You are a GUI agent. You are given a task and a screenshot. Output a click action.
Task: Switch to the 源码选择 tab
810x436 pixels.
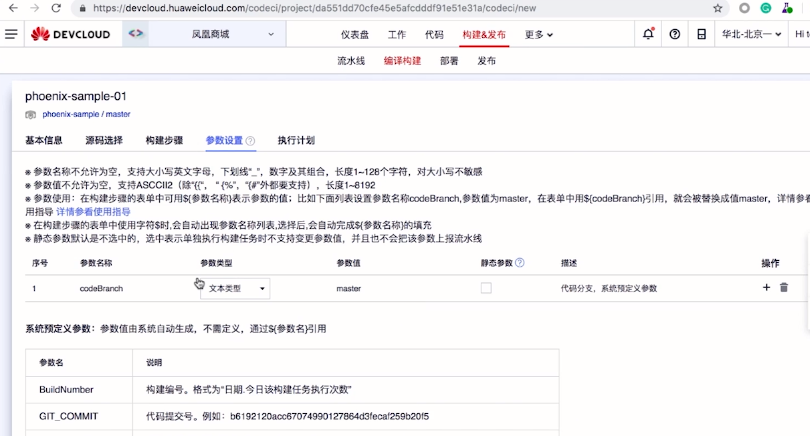[104, 141]
